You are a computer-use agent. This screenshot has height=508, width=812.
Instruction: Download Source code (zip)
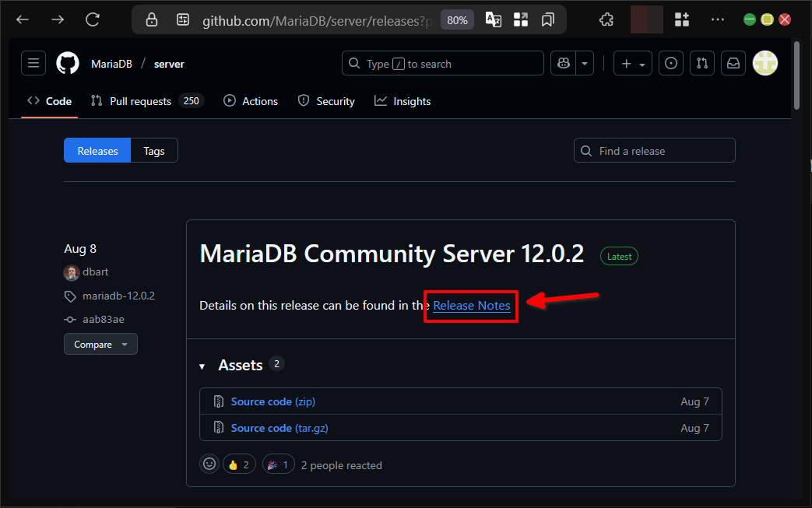click(272, 401)
